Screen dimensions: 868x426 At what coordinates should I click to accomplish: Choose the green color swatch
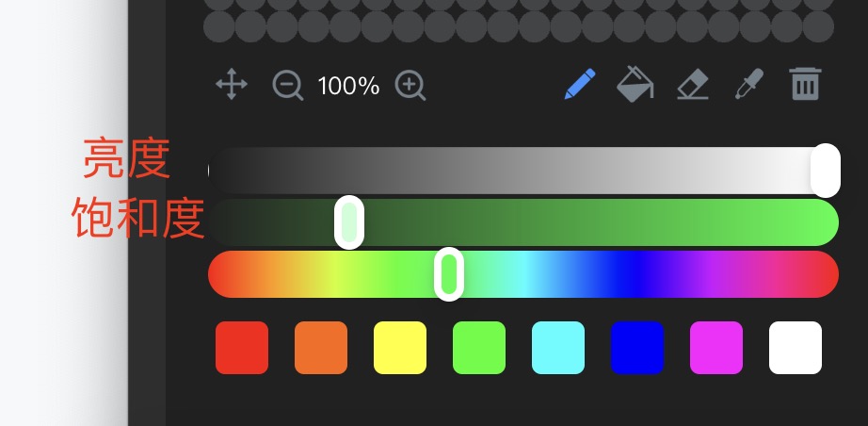point(479,348)
